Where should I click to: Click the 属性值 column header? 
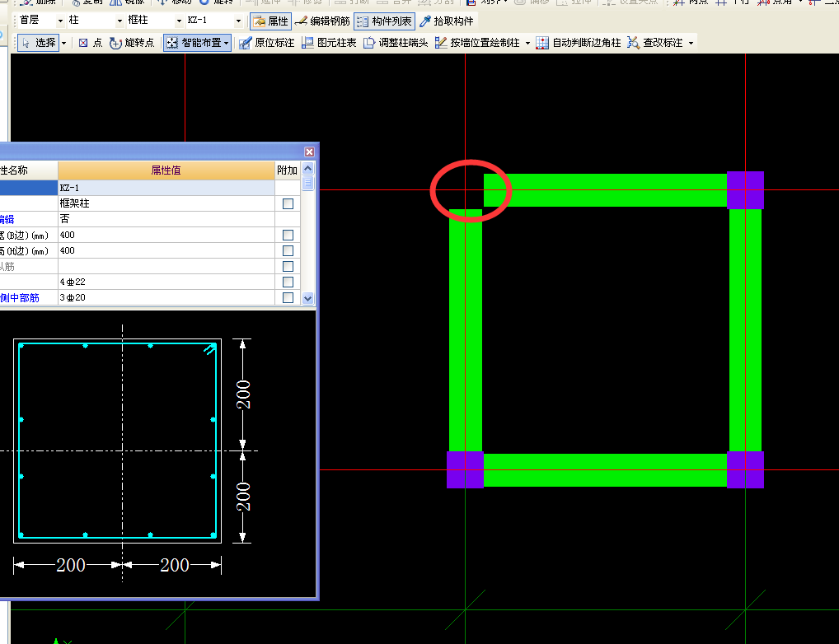(166, 170)
